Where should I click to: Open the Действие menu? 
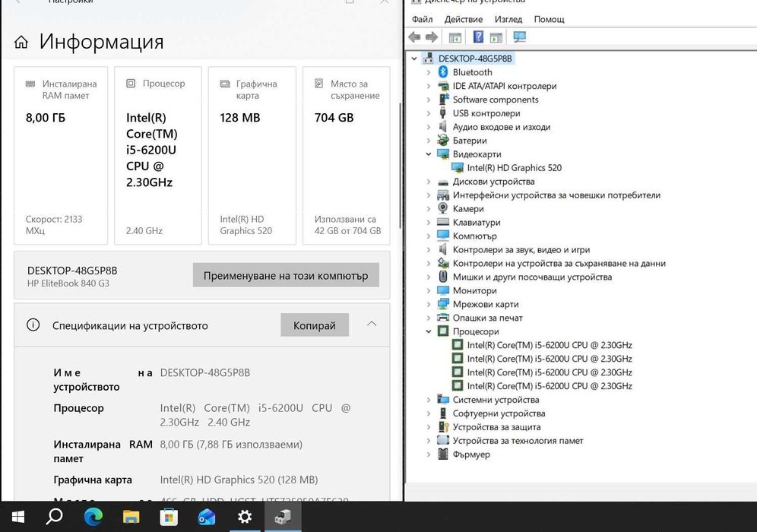coord(464,19)
